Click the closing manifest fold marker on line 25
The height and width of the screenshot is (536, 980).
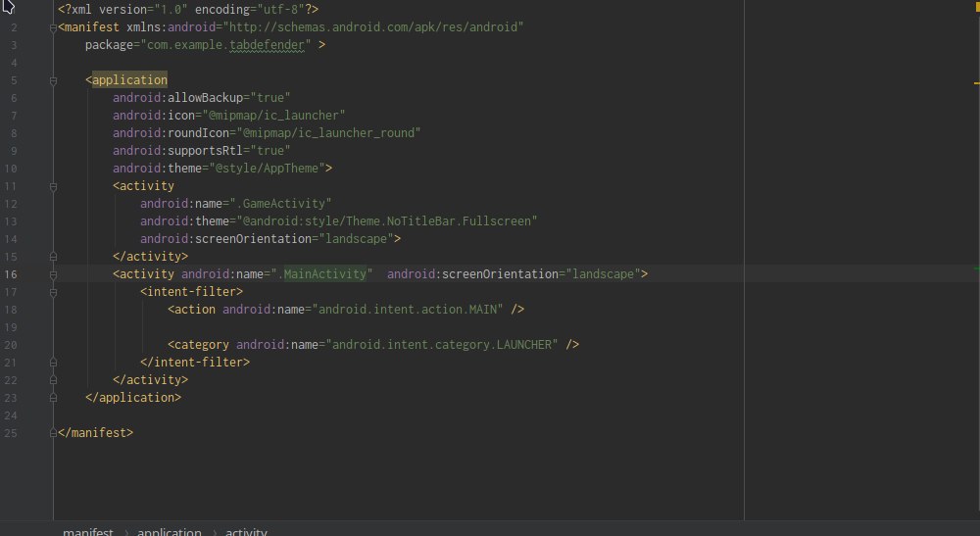point(53,433)
